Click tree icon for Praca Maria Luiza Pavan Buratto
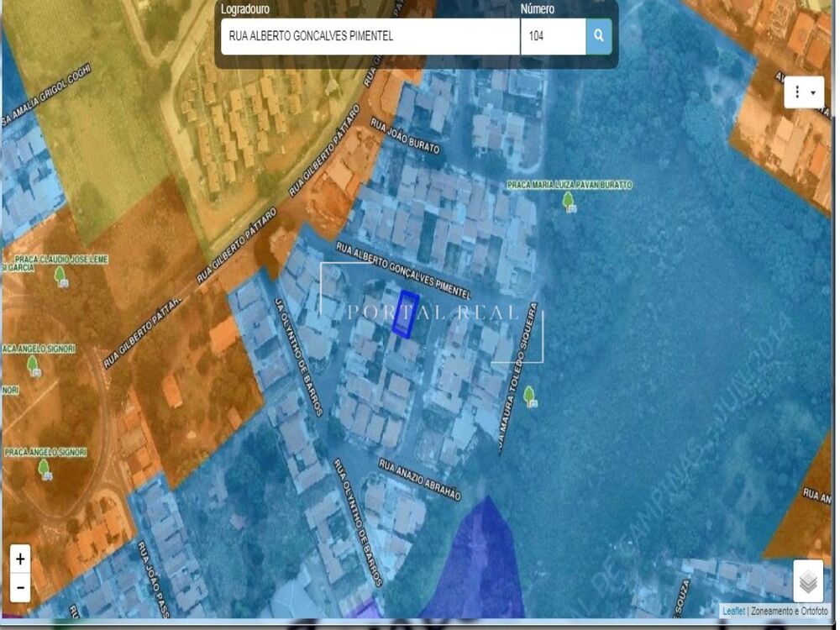This screenshot has height=630, width=840. [569, 201]
